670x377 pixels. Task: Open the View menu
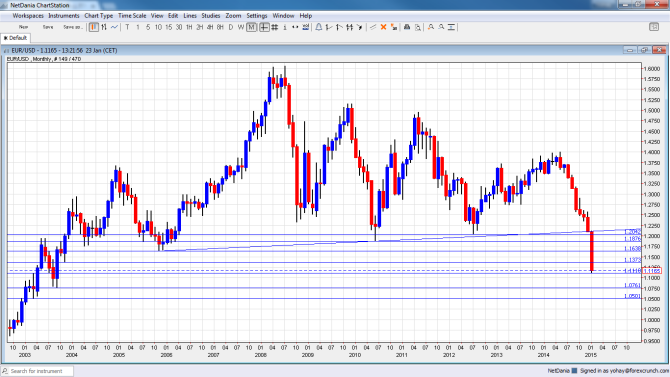point(157,16)
